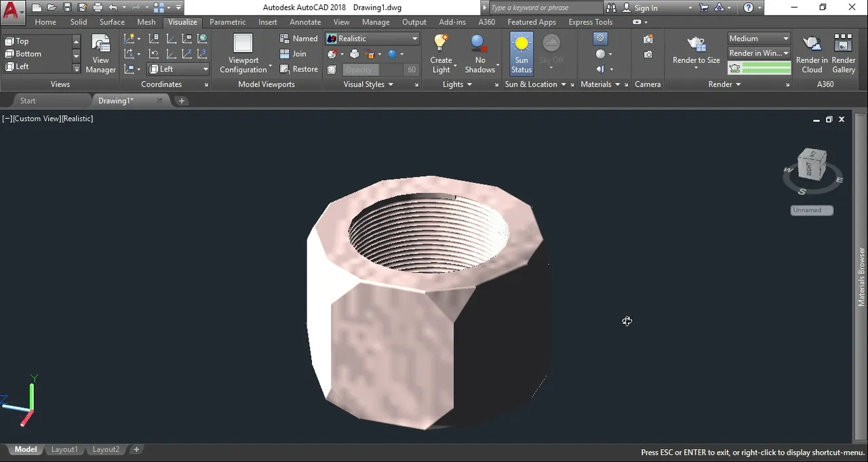Click the New drawing icon in quick access toolbar
Screen dimensions: 868x462
pos(36,7)
